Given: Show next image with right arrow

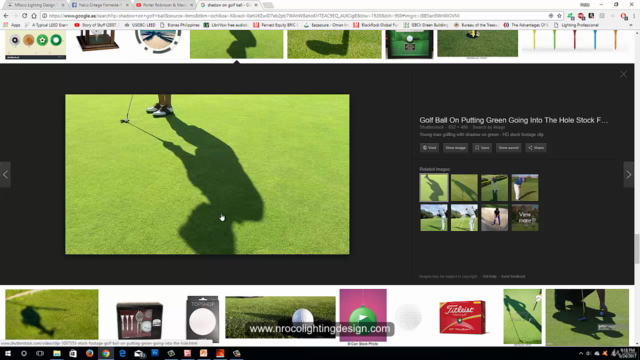Looking at the screenshot, I should pyautogui.click(x=629, y=174).
